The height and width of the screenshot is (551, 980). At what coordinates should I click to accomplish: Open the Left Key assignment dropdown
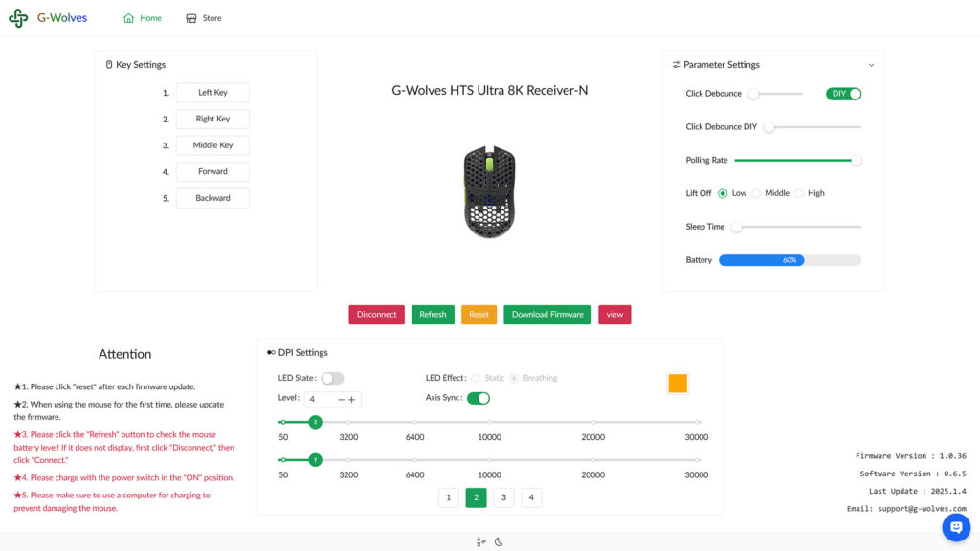212,93
